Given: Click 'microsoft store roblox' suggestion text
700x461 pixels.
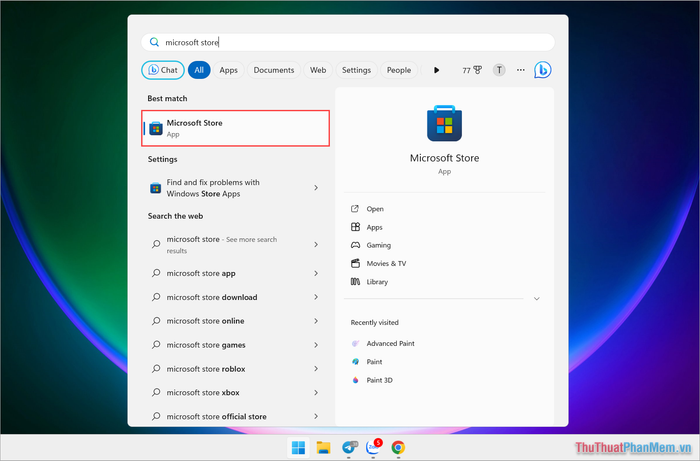Looking at the screenshot, I should point(206,369).
